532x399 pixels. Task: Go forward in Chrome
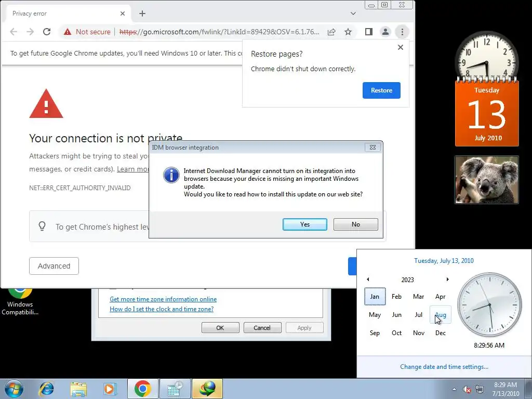(30, 32)
